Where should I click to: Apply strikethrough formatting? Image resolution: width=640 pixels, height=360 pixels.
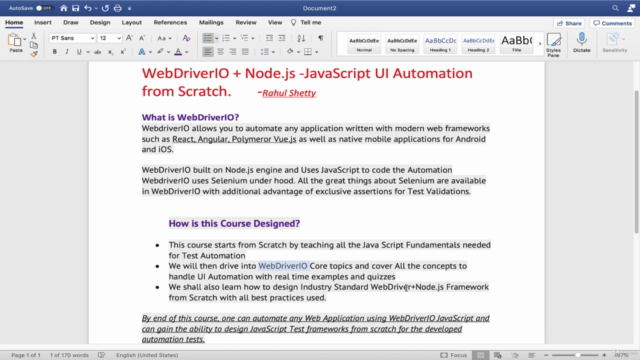click(x=98, y=52)
